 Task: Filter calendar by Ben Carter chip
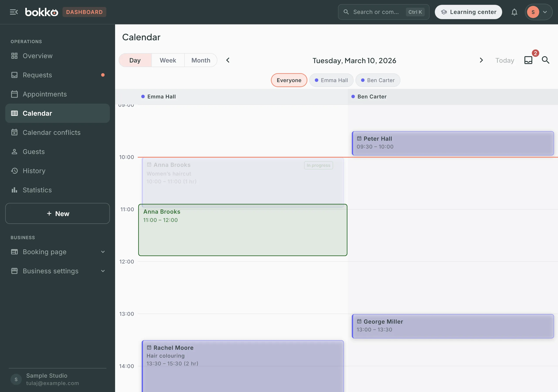[378, 80]
